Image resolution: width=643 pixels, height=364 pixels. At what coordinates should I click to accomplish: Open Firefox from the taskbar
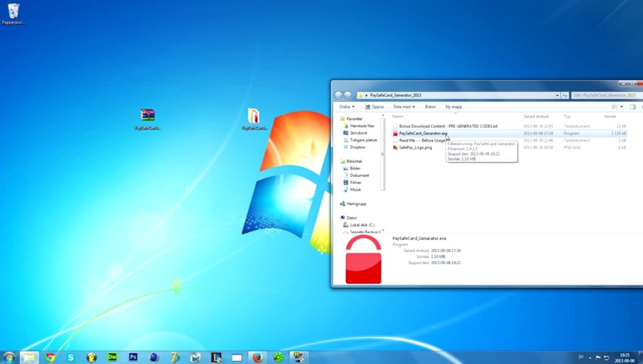257,357
